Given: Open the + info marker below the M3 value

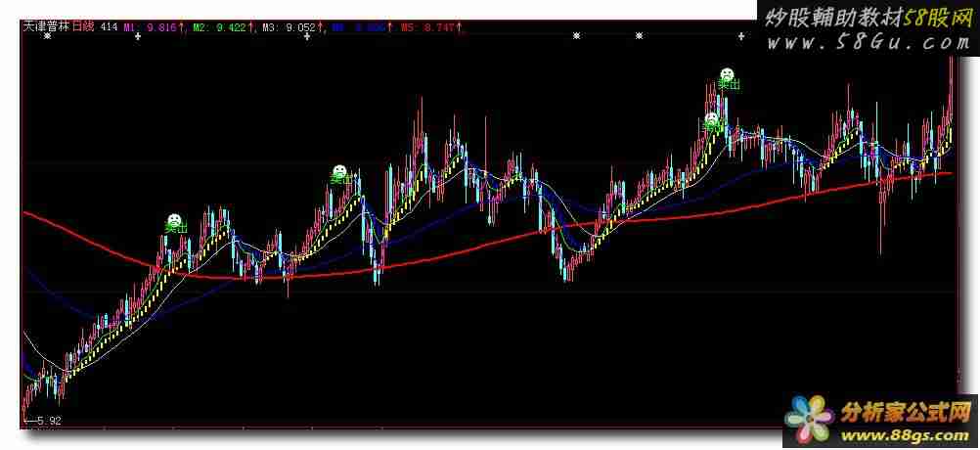Looking at the screenshot, I should (307, 37).
